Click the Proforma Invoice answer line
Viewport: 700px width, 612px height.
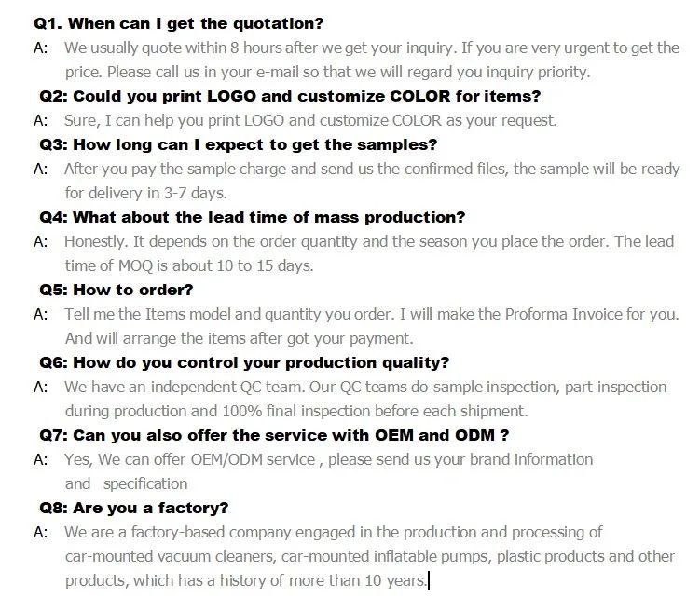click(371, 314)
